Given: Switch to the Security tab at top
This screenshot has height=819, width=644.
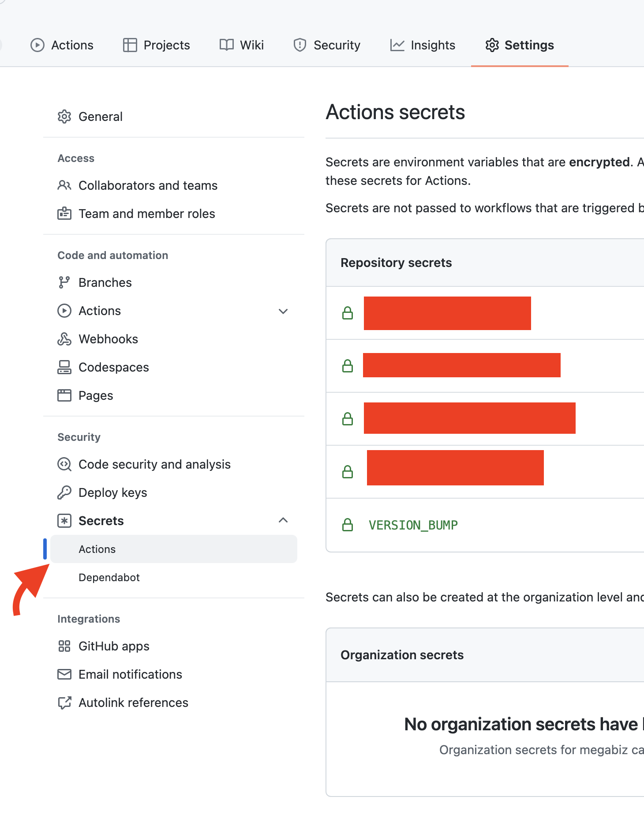Looking at the screenshot, I should 327,45.
